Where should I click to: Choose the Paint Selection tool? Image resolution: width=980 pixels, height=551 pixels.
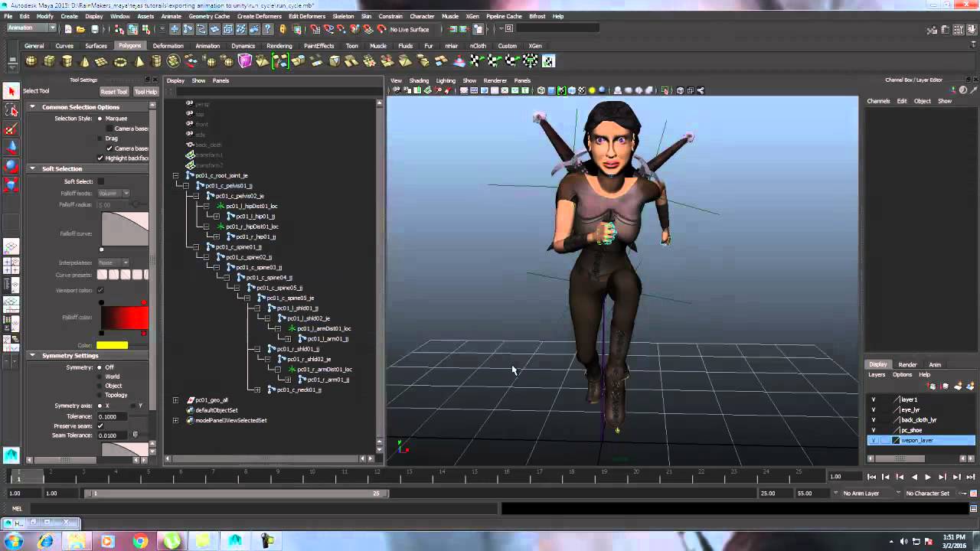point(11,129)
